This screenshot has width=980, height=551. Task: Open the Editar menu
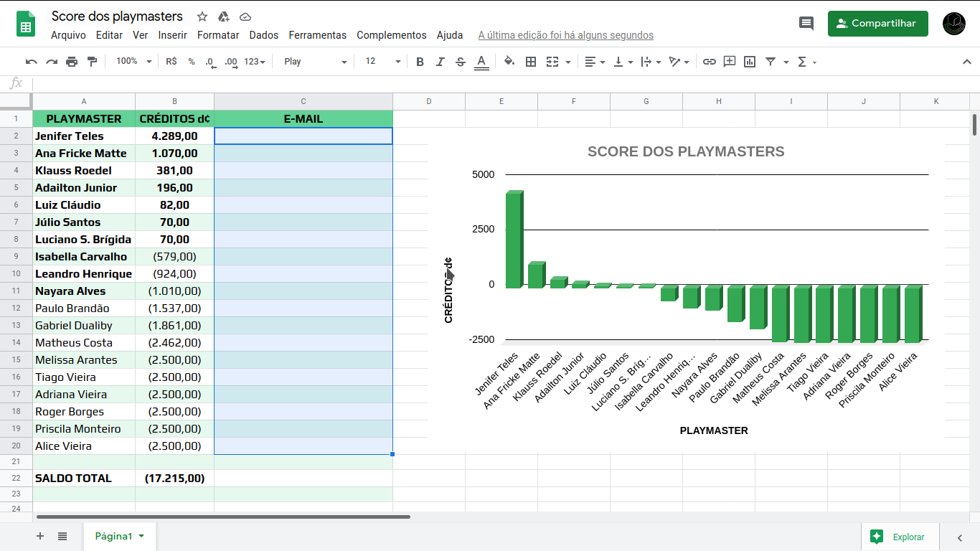point(109,35)
